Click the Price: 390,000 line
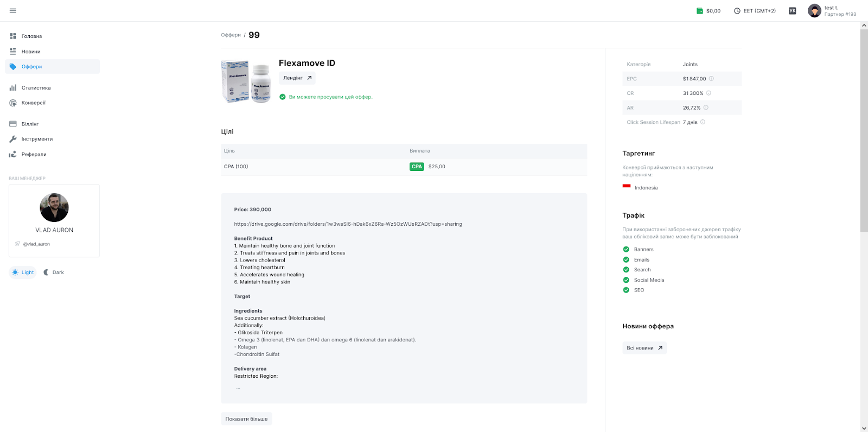This screenshot has width=868, height=432. tap(252, 209)
